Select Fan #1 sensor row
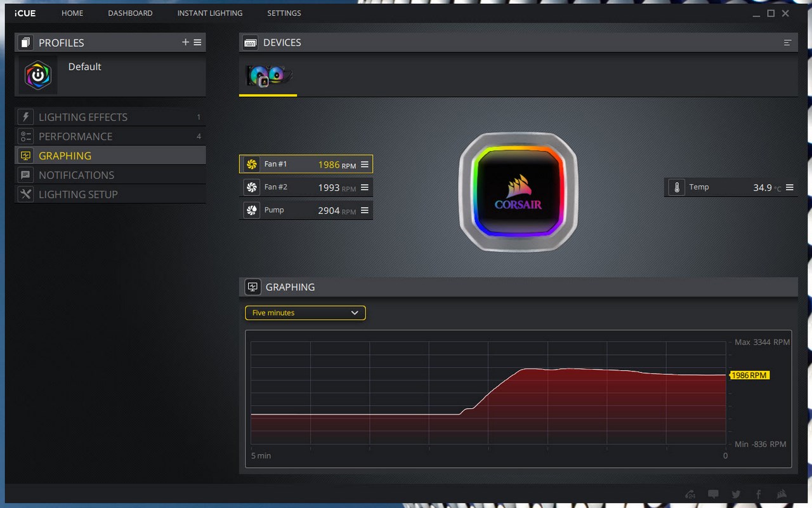This screenshot has height=508, width=812. coord(306,164)
